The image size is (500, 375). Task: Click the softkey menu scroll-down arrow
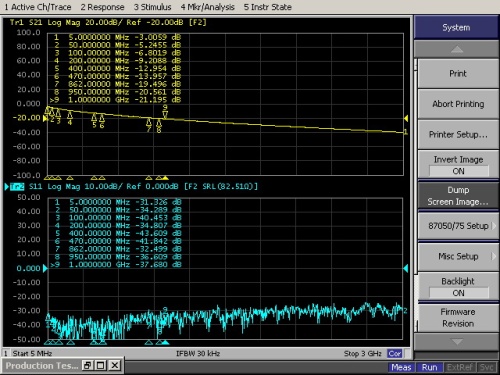coord(456,342)
